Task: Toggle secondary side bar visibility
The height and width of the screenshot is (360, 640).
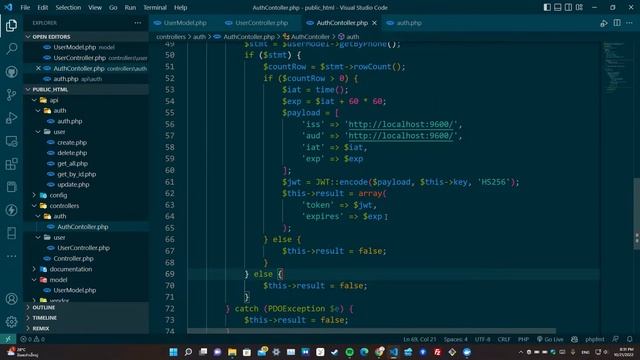Action: point(568,7)
